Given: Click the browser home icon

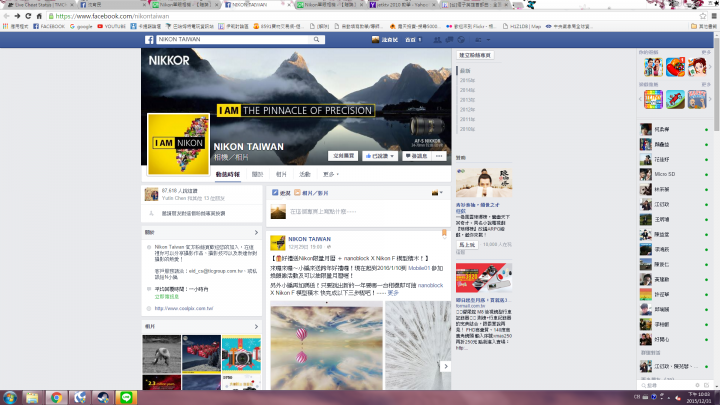Looking at the screenshot, I should tap(39, 16).
